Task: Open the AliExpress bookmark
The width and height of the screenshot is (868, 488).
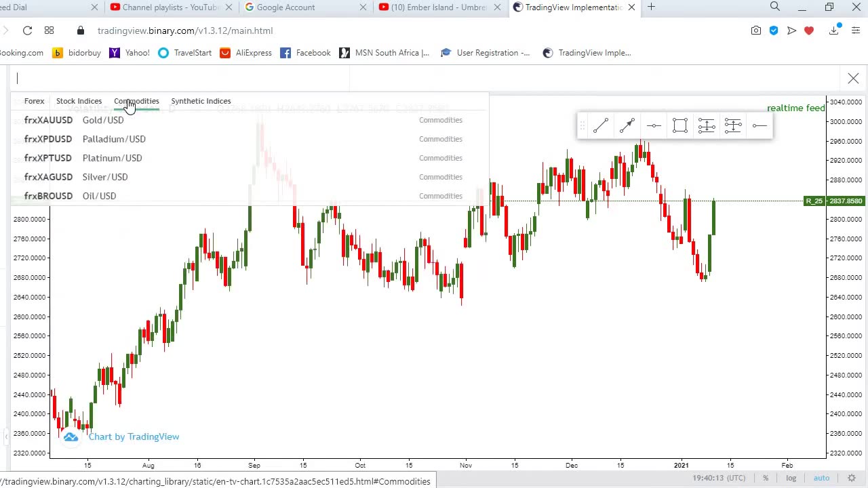Action: (x=245, y=53)
